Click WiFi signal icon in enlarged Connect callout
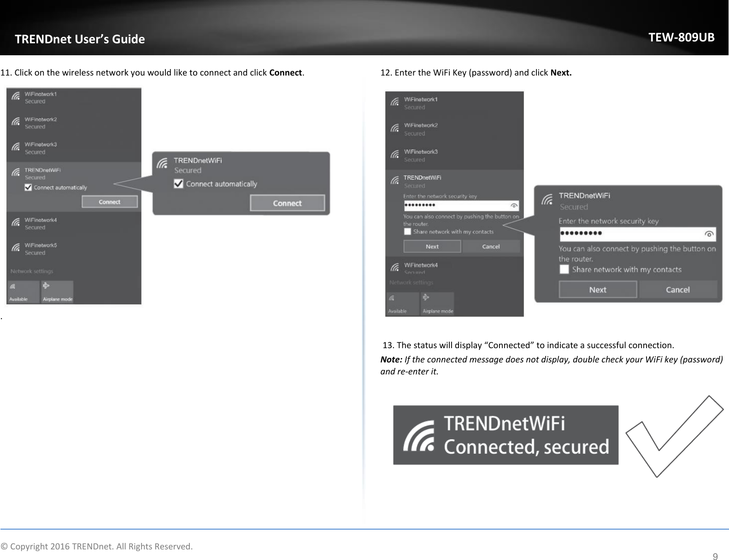The image size is (729, 560). pyautogui.click(x=162, y=163)
